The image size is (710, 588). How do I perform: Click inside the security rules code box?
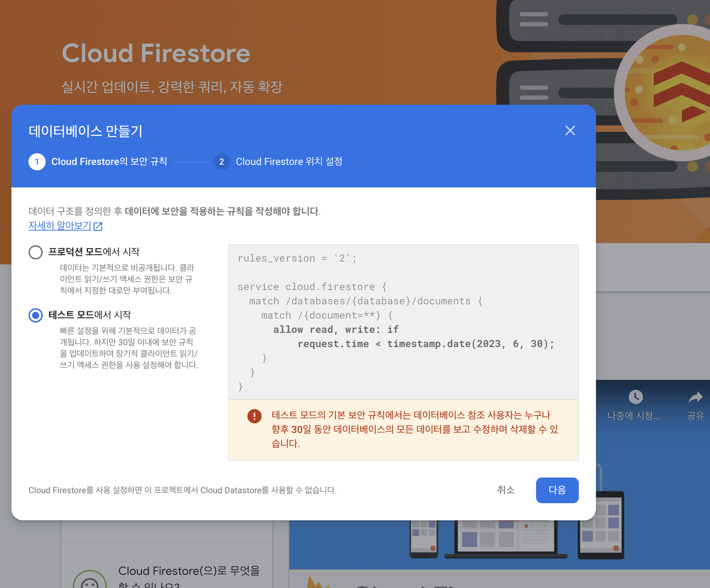click(x=403, y=321)
